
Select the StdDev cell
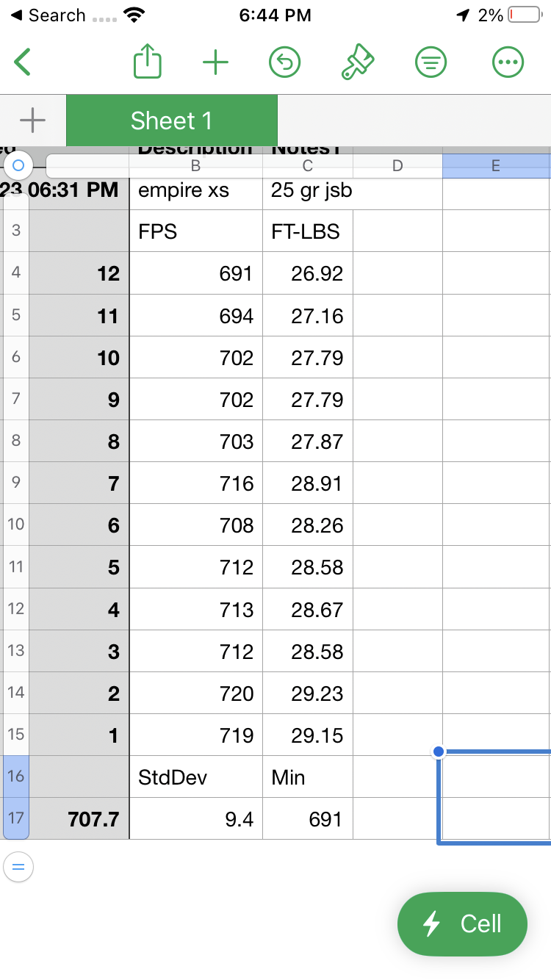(196, 777)
